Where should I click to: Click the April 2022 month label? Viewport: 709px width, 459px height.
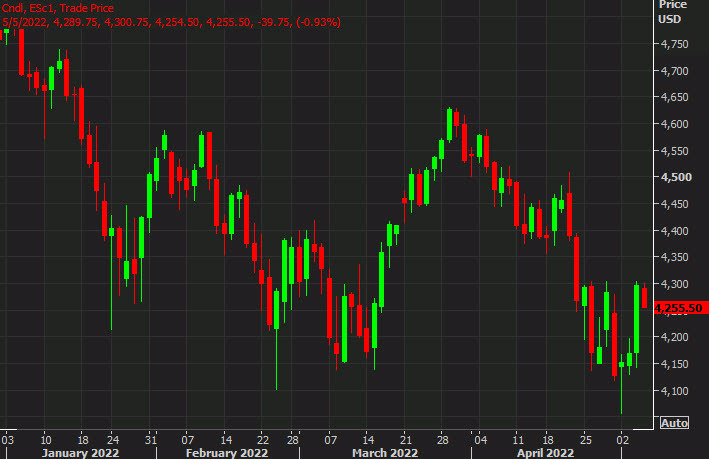tap(543, 451)
